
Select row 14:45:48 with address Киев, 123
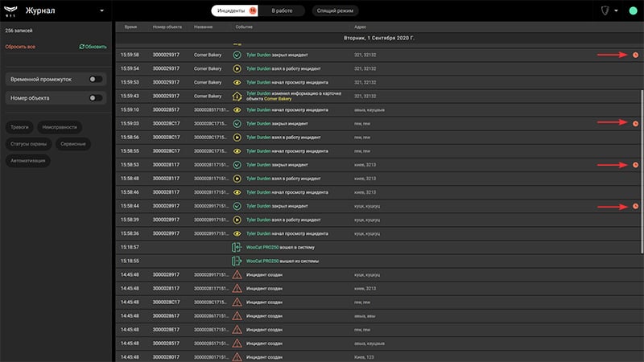[378, 357]
